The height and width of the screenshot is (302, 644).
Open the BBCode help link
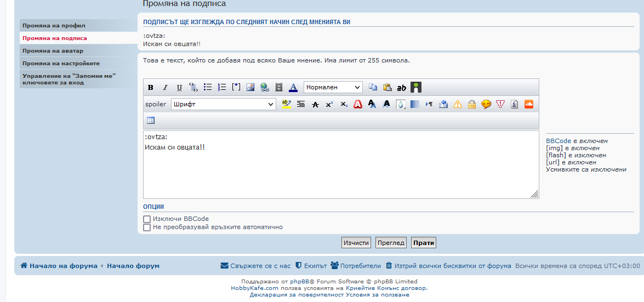(x=558, y=141)
